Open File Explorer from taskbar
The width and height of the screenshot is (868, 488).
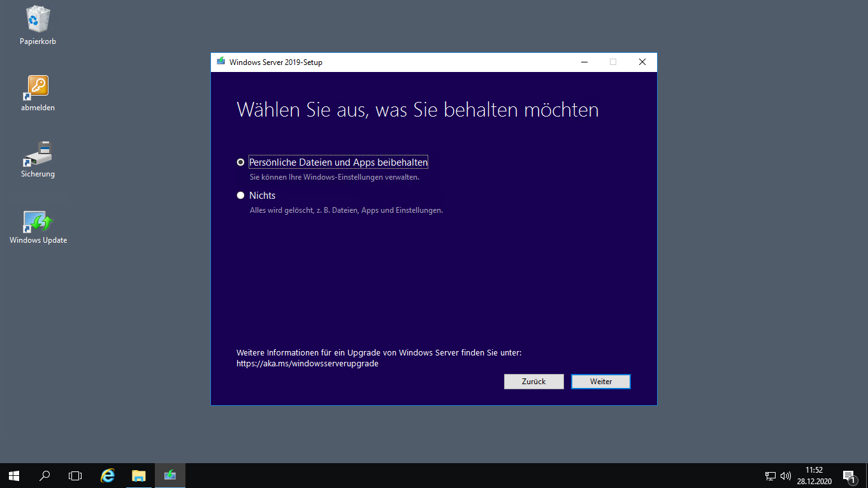pos(138,475)
